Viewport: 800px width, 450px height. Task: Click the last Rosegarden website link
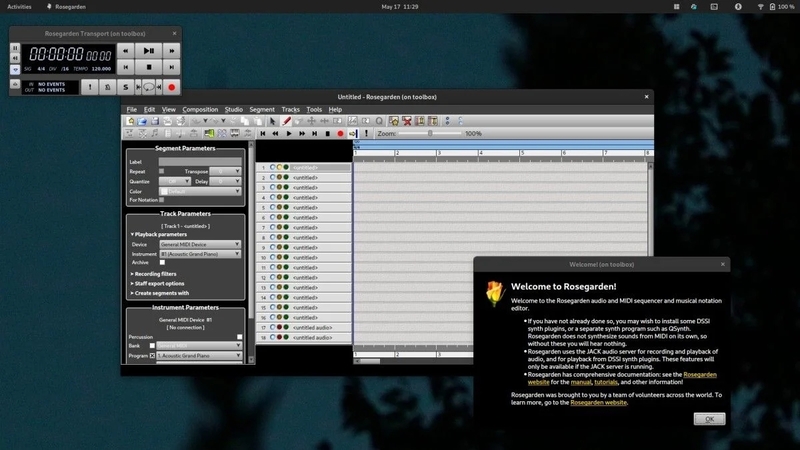click(x=598, y=403)
